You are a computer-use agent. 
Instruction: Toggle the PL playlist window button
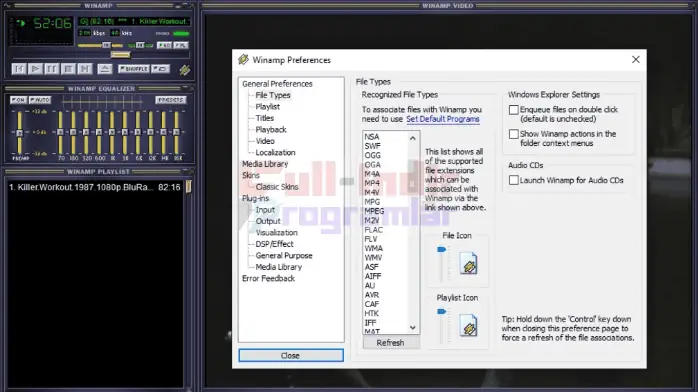pos(181,45)
